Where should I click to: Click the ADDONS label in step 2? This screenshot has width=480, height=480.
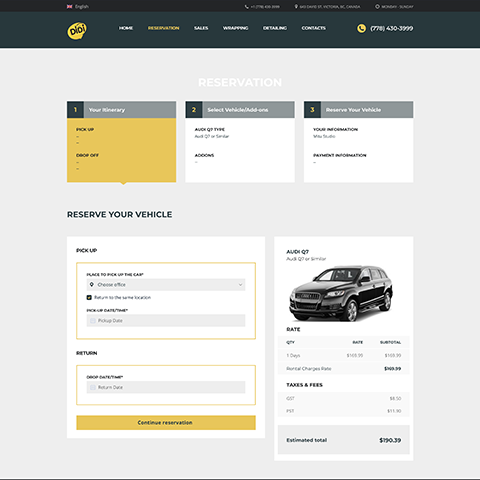pos(204,155)
